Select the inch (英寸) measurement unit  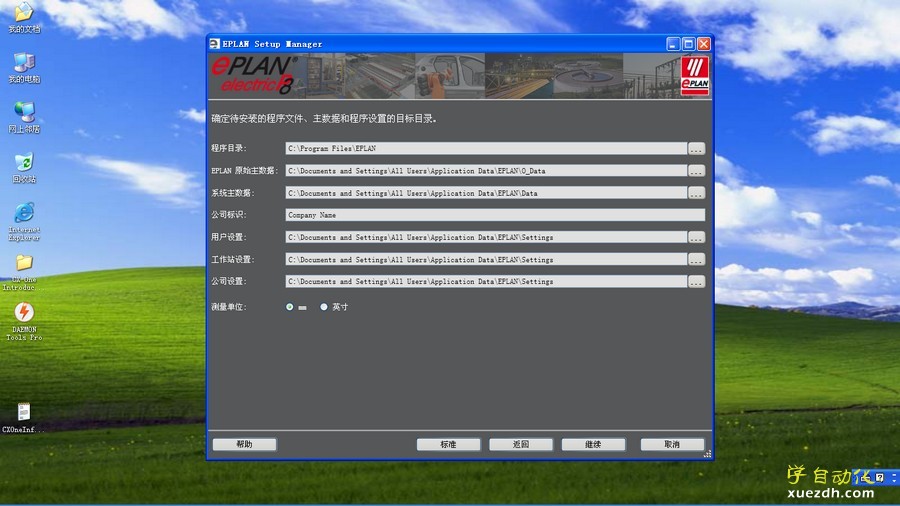(324, 307)
